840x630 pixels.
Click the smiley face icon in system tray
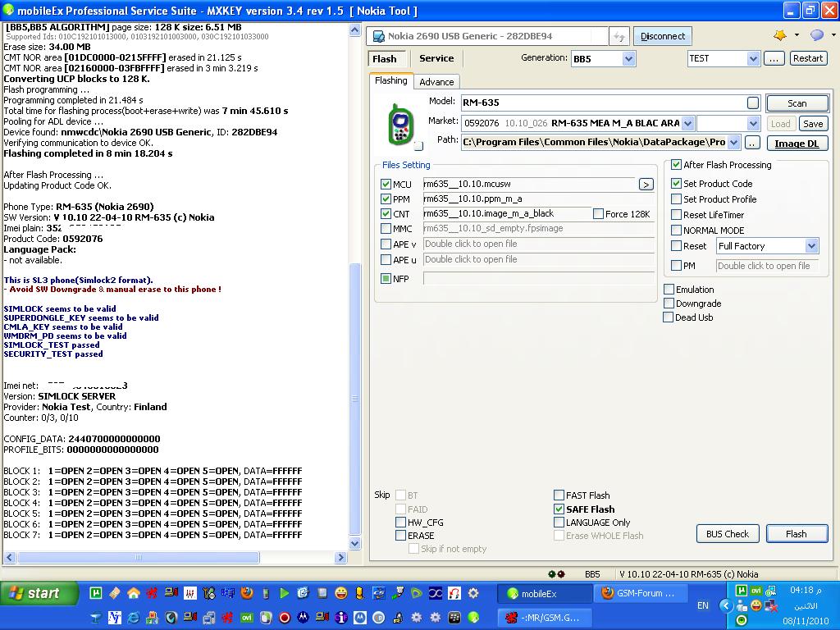pos(756,606)
